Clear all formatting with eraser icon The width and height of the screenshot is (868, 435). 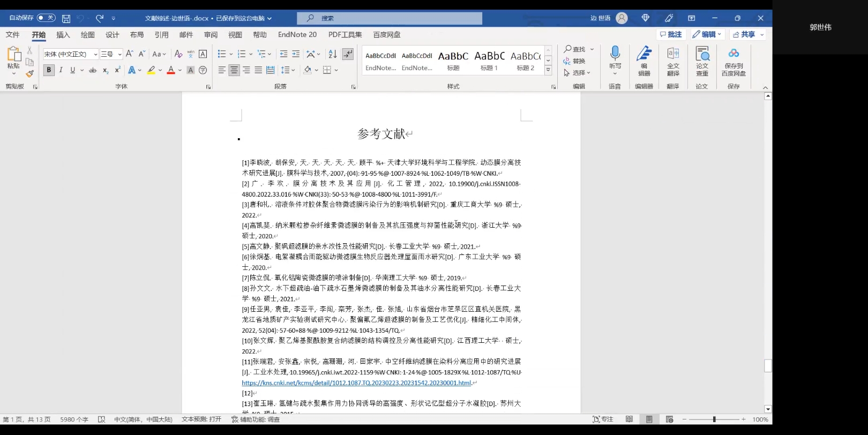178,54
